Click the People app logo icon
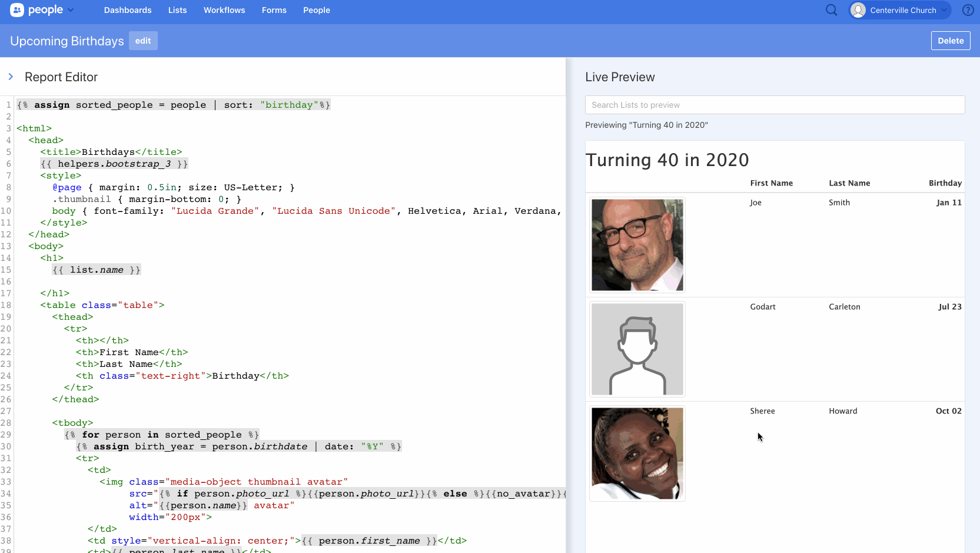Viewport: 980px width, 553px height. pyautogui.click(x=17, y=10)
